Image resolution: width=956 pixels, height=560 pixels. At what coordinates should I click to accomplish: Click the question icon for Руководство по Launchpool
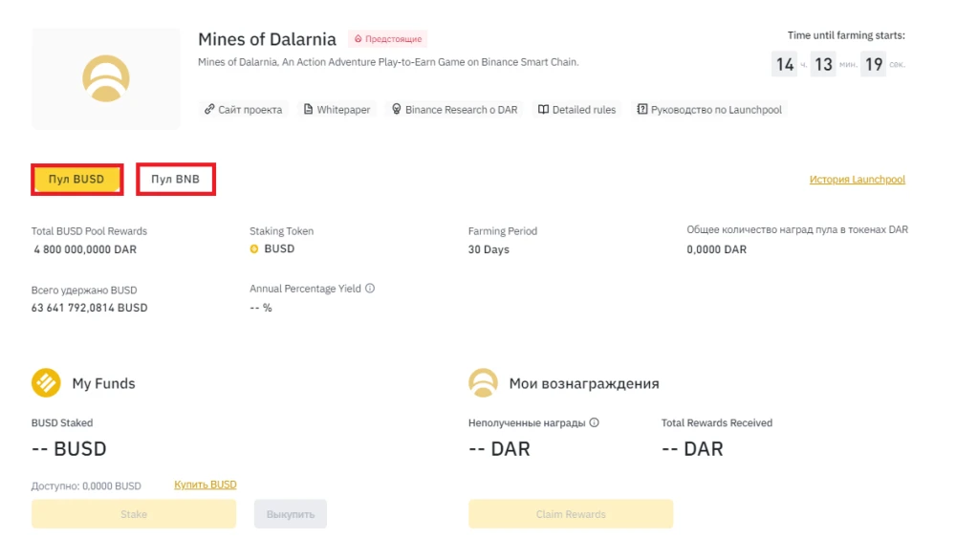642,109
